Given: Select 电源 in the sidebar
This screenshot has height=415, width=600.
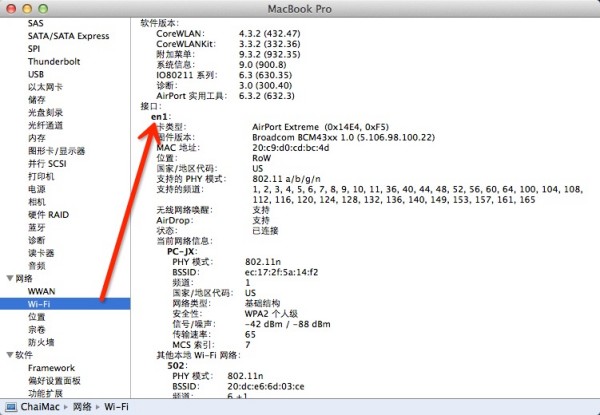Looking at the screenshot, I should (x=36, y=189).
